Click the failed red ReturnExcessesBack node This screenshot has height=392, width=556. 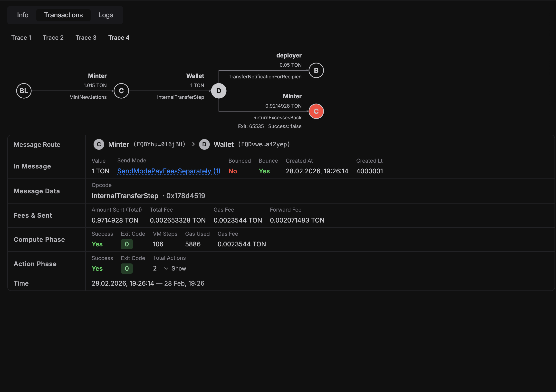click(x=316, y=111)
